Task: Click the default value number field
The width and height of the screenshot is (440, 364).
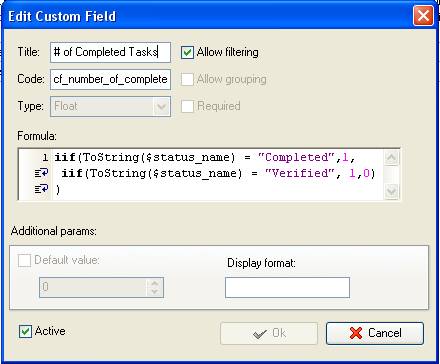Action: (x=94, y=287)
